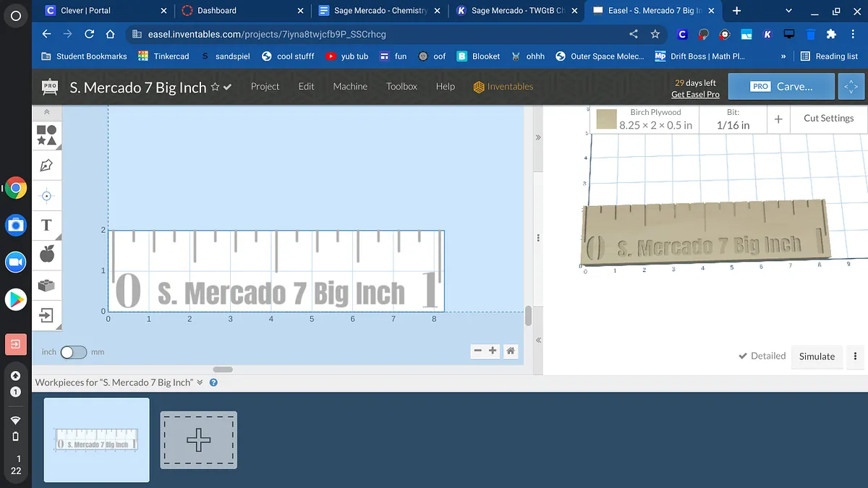Screen dimensions: 868x488
Task: Reload the Easel page
Action: click(x=90, y=34)
